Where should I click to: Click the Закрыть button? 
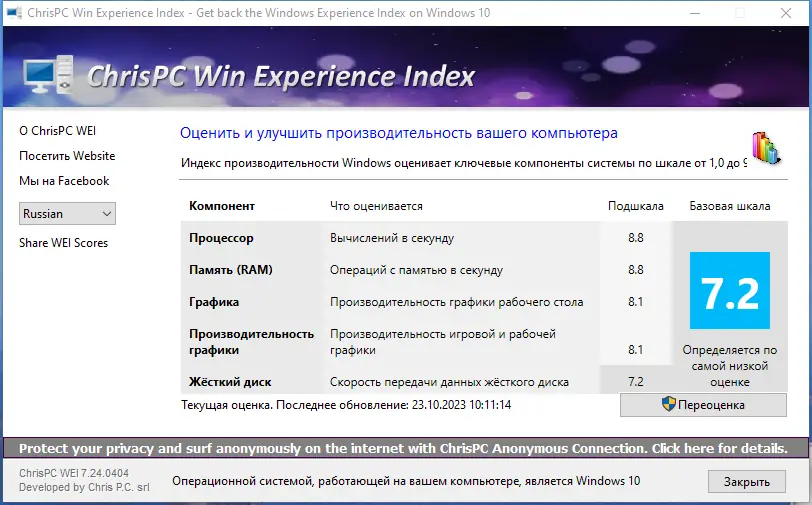747,482
